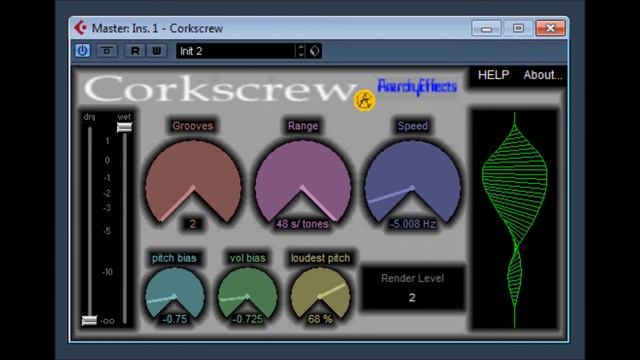Click the green corkscrew waveform display
The image size is (640, 360).
[x=514, y=219]
